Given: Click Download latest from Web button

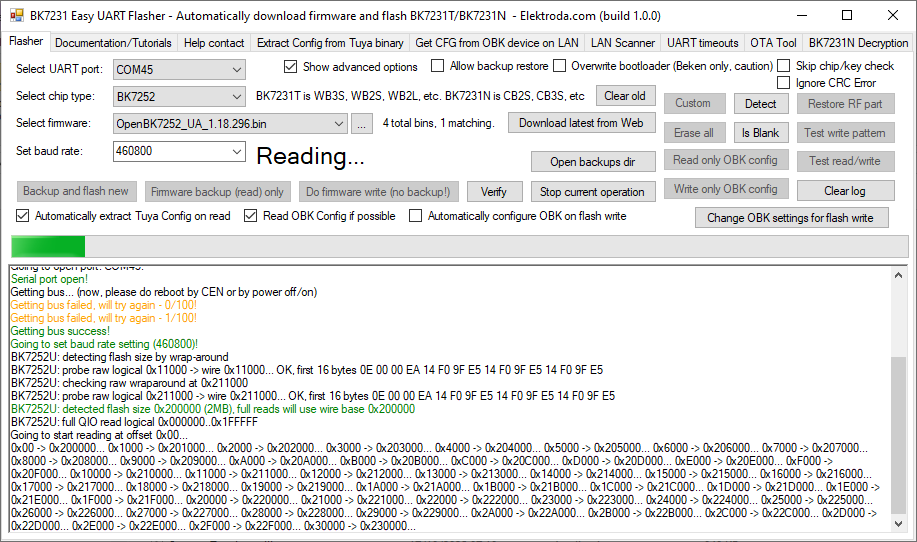Looking at the screenshot, I should [581, 123].
